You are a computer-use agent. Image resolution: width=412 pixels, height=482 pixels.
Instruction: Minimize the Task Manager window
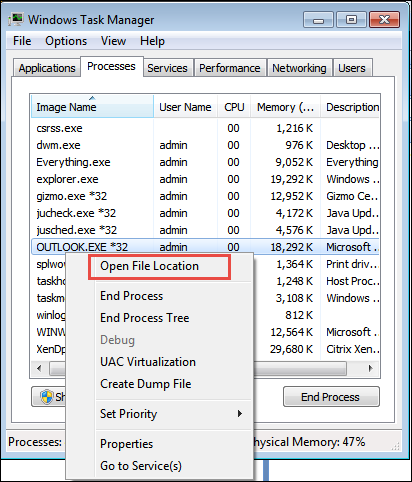click(x=318, y=20)
